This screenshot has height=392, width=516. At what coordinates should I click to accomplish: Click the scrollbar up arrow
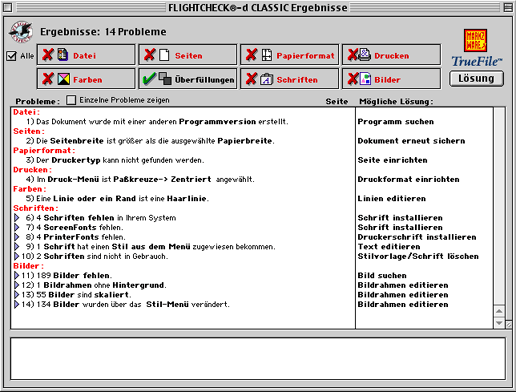[499, 311]
